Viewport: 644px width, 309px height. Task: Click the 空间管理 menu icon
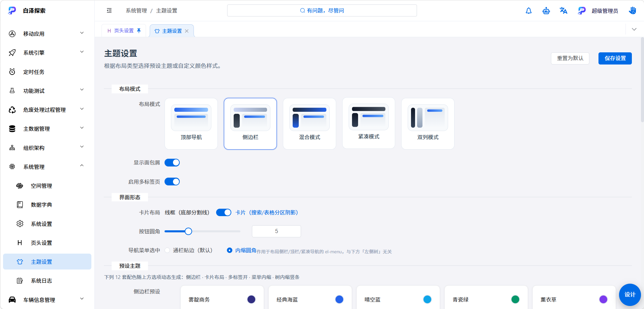(x=20, y=186)
